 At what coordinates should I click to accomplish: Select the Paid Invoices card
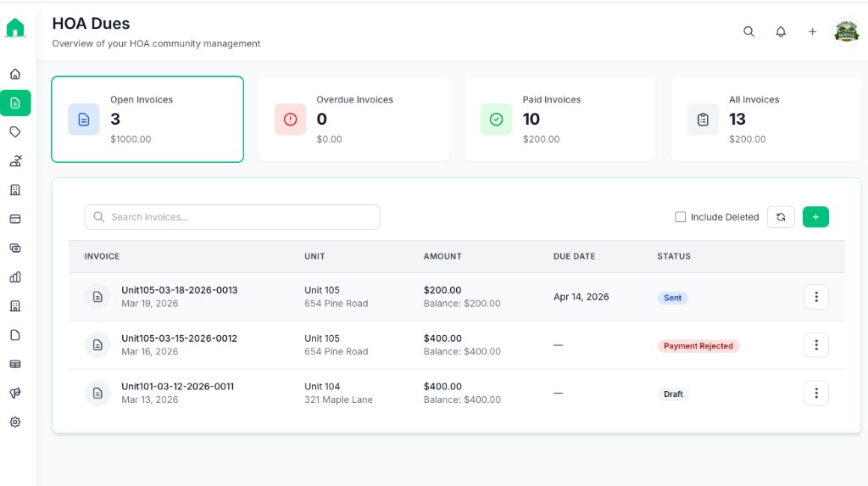pos(559,119)
